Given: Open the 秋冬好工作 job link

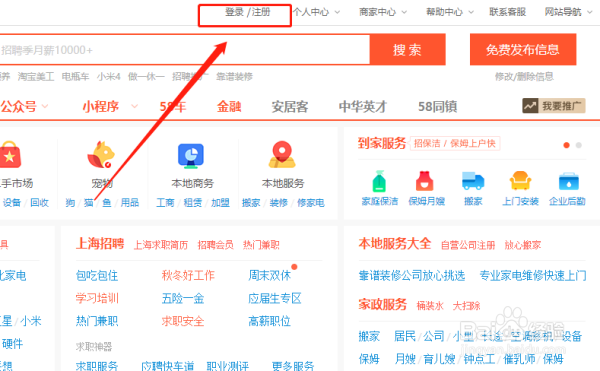Looking at the screenshot, I should click(x=188, y=275).
